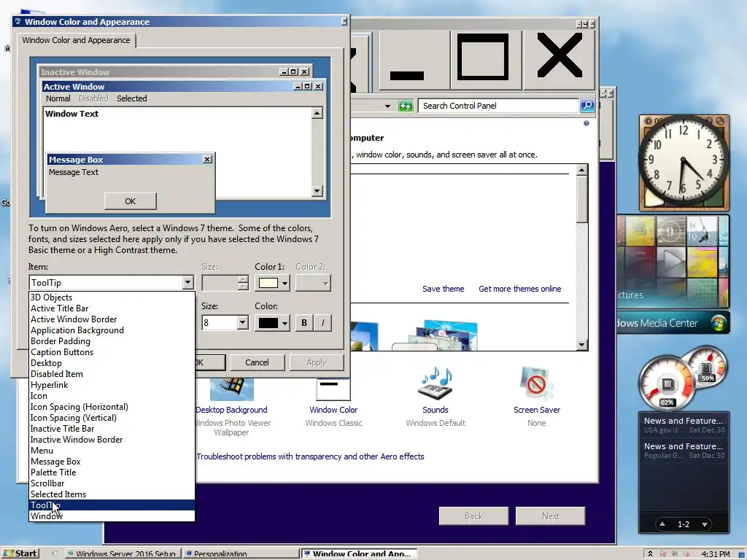This screenshot has height=560, width=747.
Task: Select Selected Items list entry
Action: tap(112, 494)
